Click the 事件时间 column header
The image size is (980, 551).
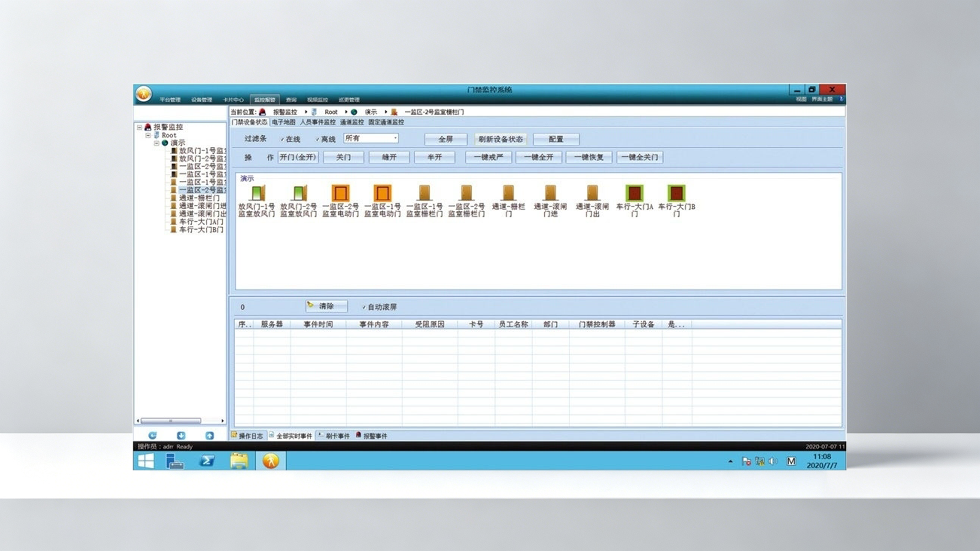tap(318, 324)
